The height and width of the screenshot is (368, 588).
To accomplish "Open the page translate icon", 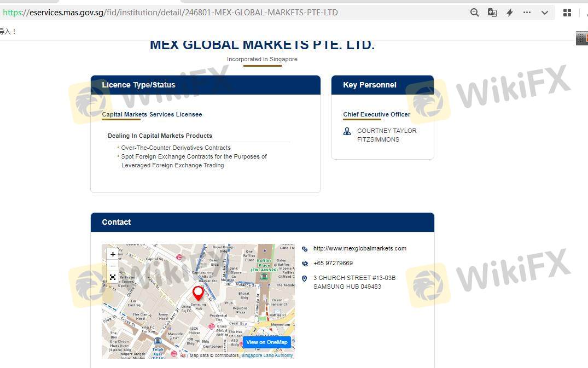I will coord(492,13).
